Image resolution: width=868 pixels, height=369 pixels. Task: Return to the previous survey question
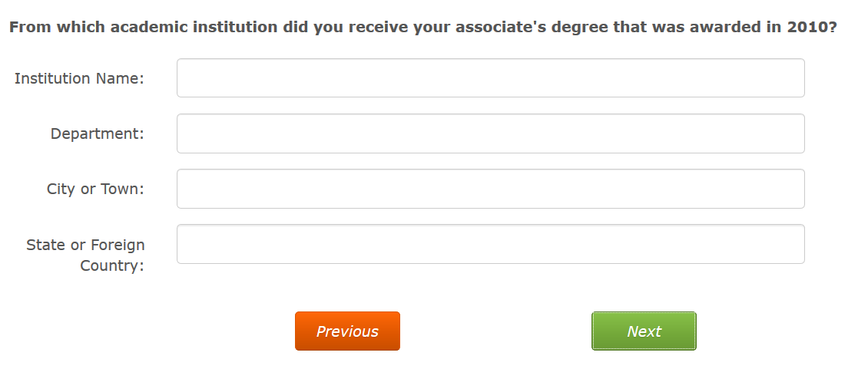[347, 331]
